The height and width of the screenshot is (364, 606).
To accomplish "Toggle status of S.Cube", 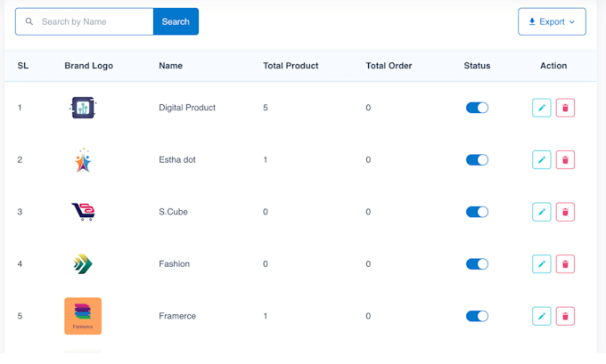I will (x=477, y=212).
